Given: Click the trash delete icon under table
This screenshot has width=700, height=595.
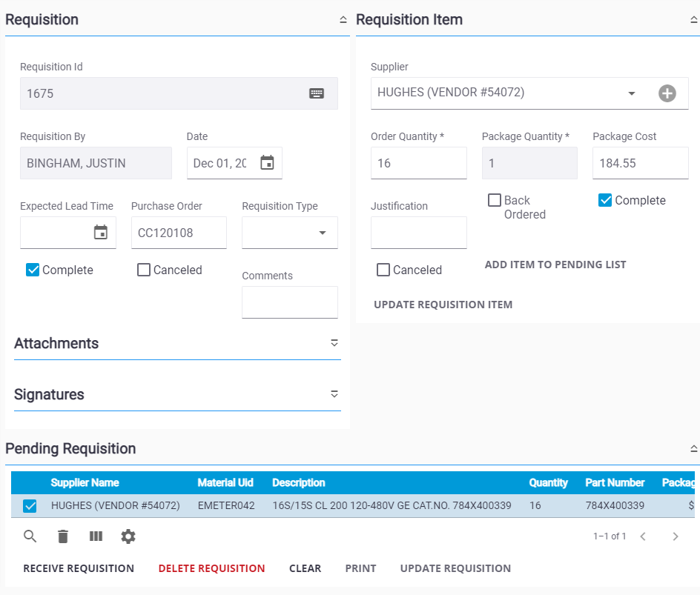Looking at the screenshot, I should point(63,536).
